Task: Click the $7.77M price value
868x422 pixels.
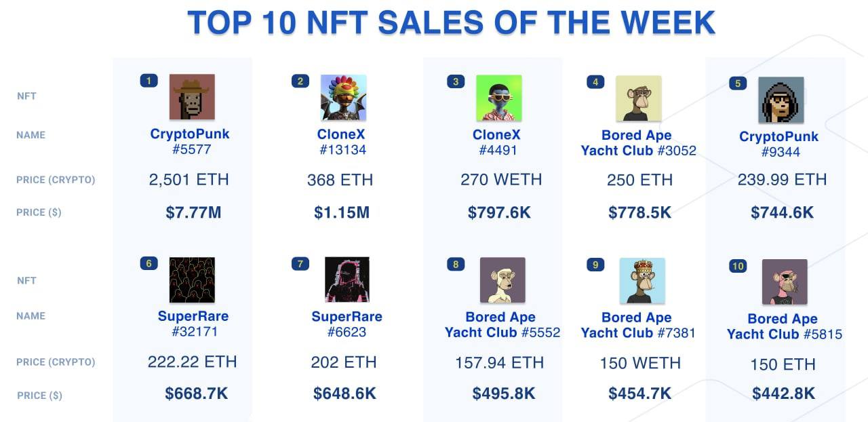Action: 193,212
